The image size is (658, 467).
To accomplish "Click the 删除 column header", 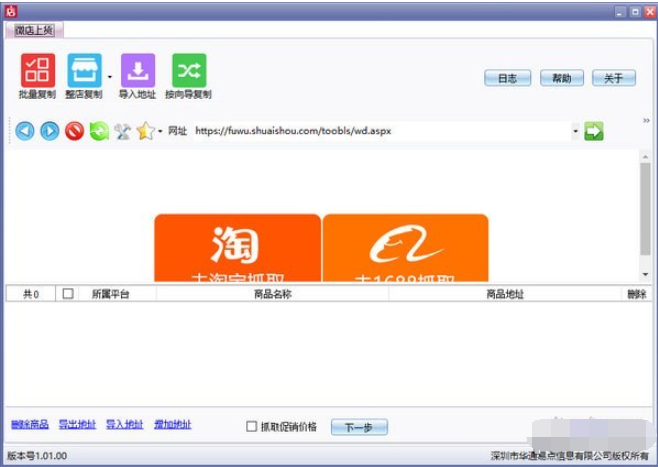I will coord(637,294).
